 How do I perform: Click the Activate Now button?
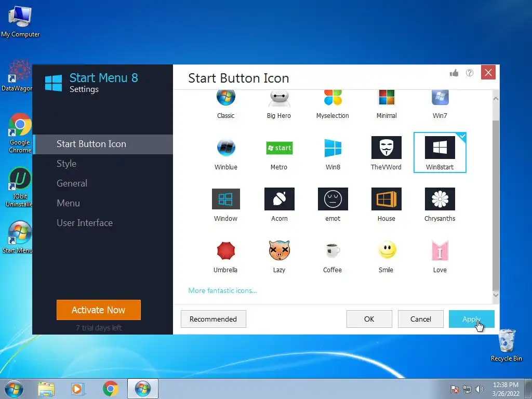(98, 310)
